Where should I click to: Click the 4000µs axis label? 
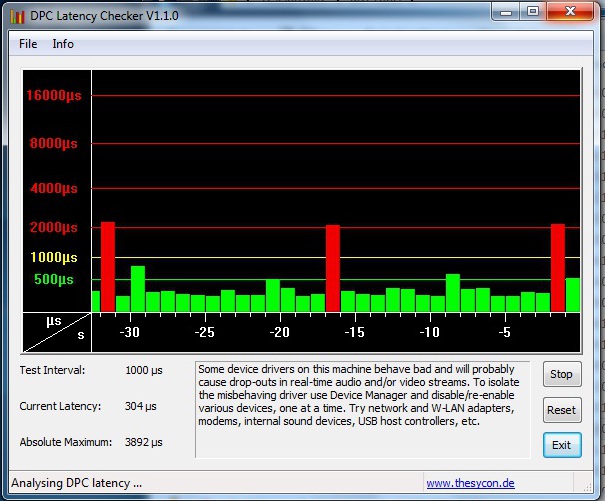54,189
